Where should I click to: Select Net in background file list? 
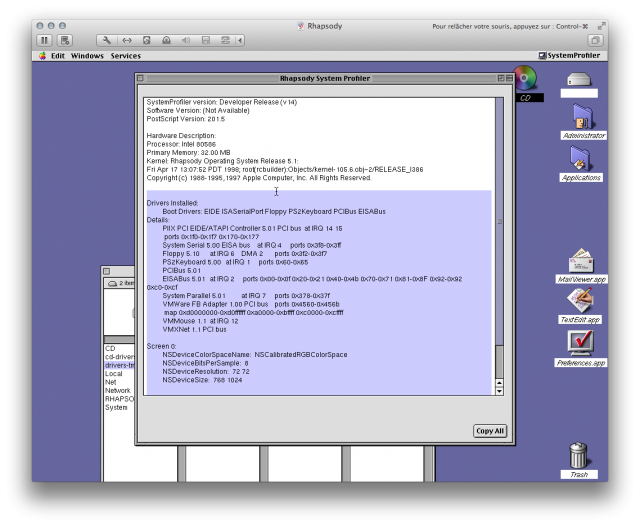coord(111,382)
